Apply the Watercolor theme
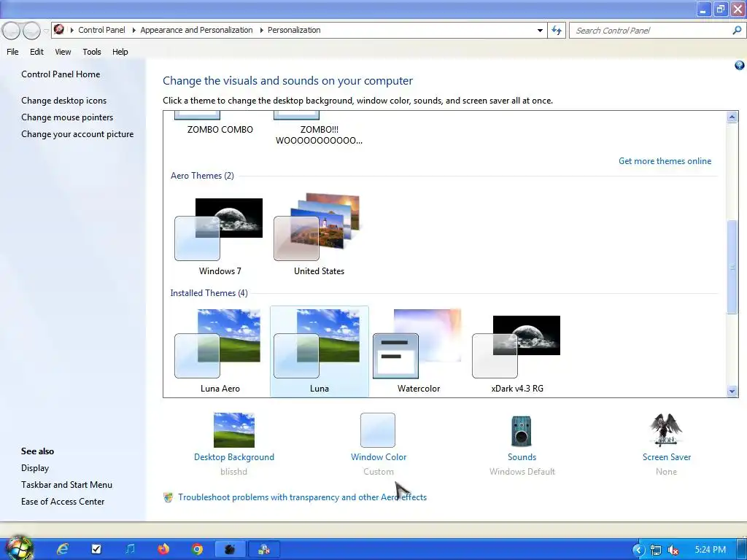Image resolution: width=747 pixels, height=560 pixels. coord(418,351)
